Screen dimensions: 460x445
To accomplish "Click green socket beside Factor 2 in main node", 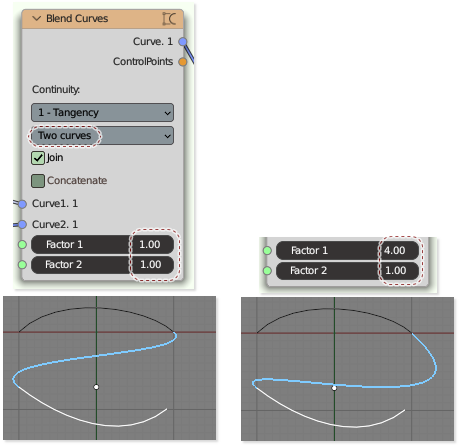I will pyautogui.click(x=22, y=265).
